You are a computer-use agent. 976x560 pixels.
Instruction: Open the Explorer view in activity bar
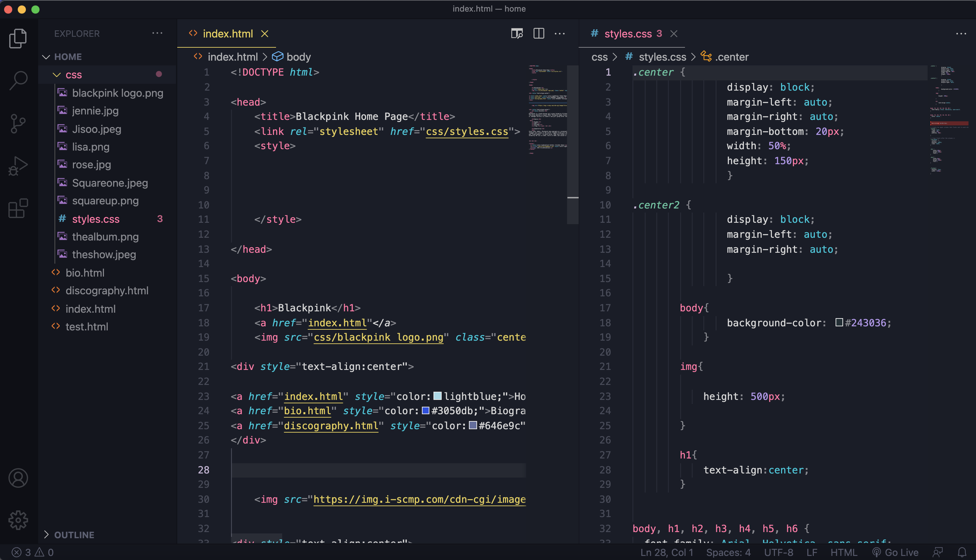tap(18, 38)
